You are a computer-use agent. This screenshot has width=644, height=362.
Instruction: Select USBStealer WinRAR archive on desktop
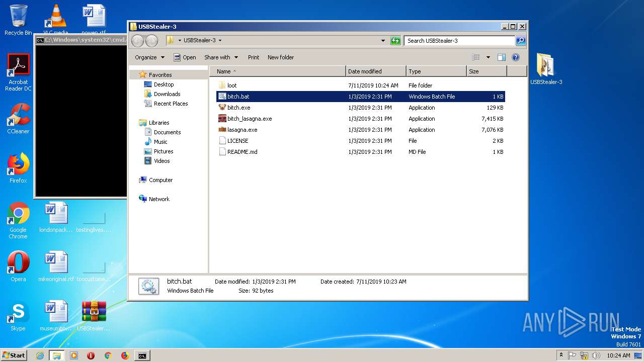tap(94, 316)
